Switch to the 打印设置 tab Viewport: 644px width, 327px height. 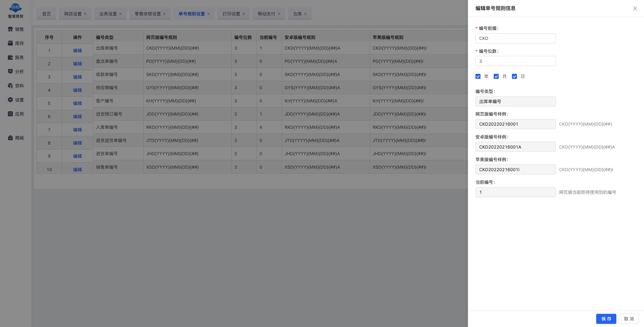(231, 14)
